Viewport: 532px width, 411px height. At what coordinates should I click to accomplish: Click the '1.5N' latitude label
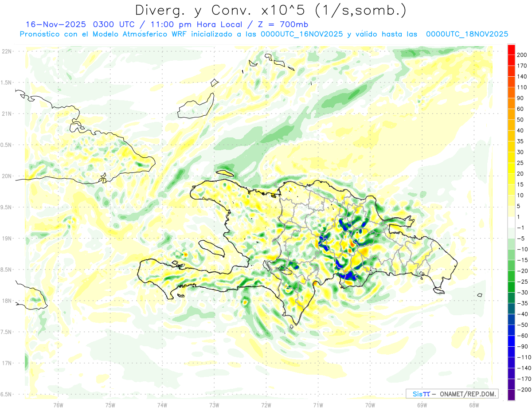pyautogui.click(x=7, y=82)
